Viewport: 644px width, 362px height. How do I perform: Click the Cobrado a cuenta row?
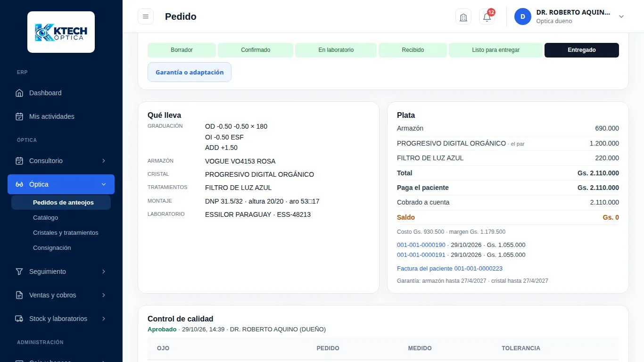point(508,202)
